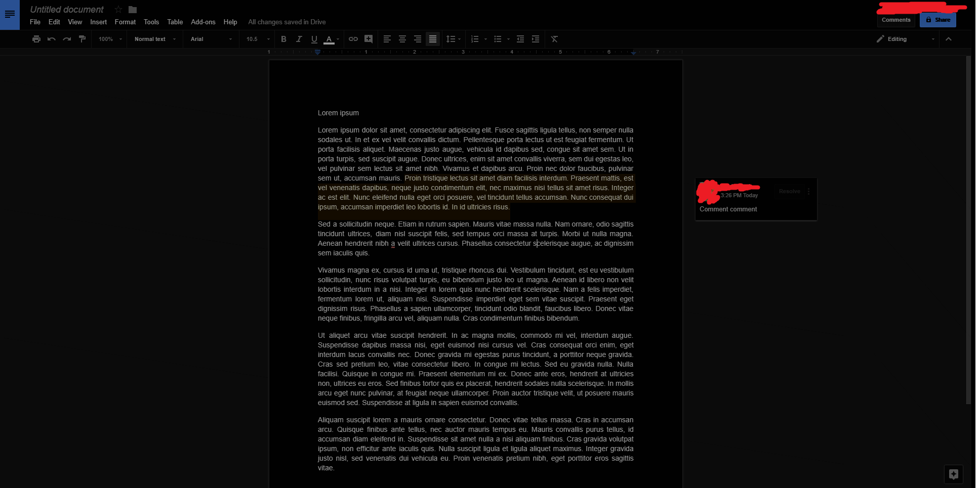Open the Editing mode dropdown

tap(906, 39)
